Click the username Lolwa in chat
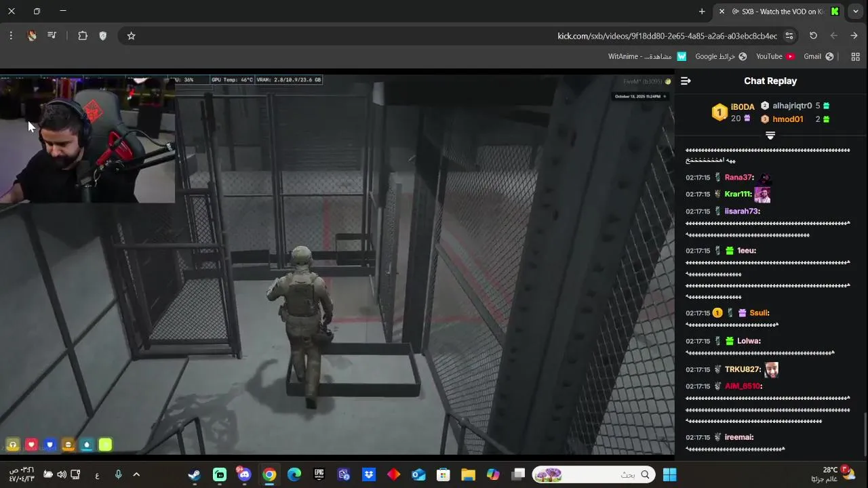The image size is (868, 488). [749, 342]
